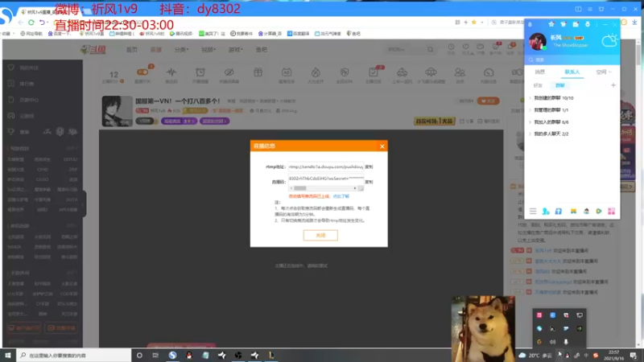Select the 群聊 sub-tab in QQ
The height and width of the screenshot is (362, 644).
[559, 85]
